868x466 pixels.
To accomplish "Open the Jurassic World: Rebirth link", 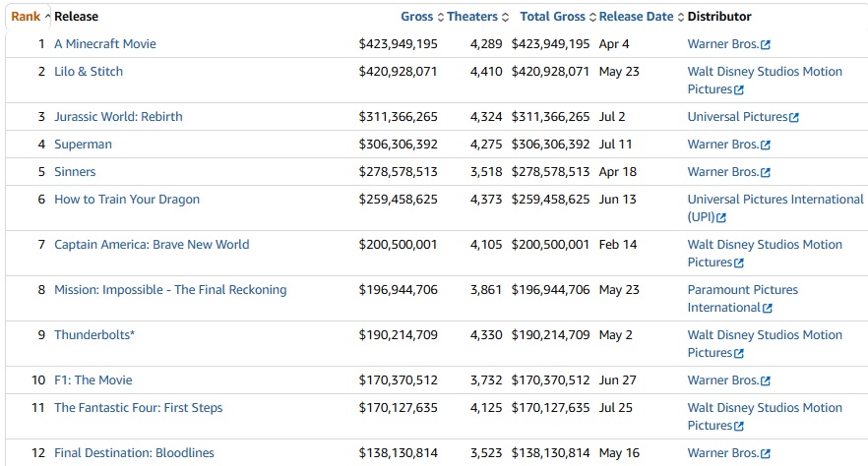I will pyautogui.click(x=118, y=117).
